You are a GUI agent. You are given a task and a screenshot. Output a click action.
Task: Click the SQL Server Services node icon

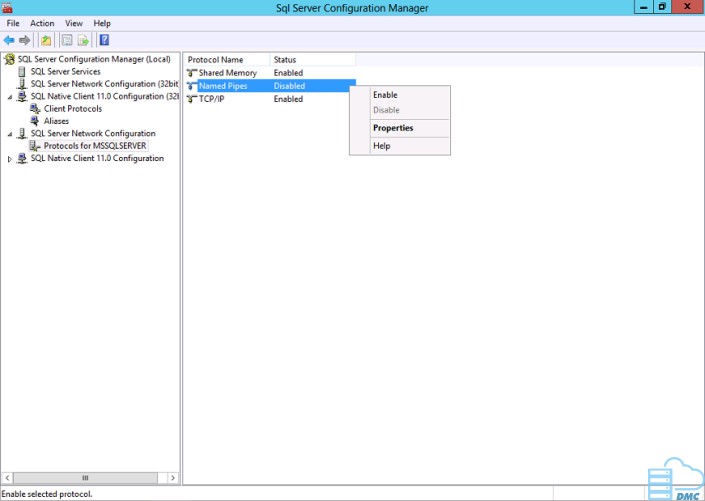(22, 72)
